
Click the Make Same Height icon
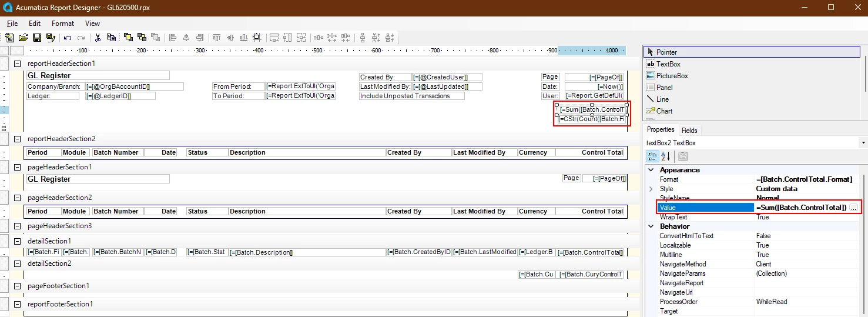tap(287, 37)
